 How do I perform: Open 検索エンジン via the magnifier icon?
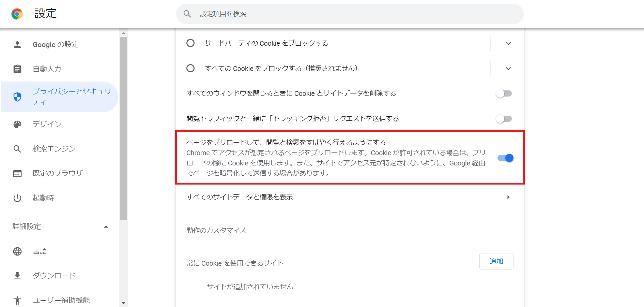tap(17, 149)
